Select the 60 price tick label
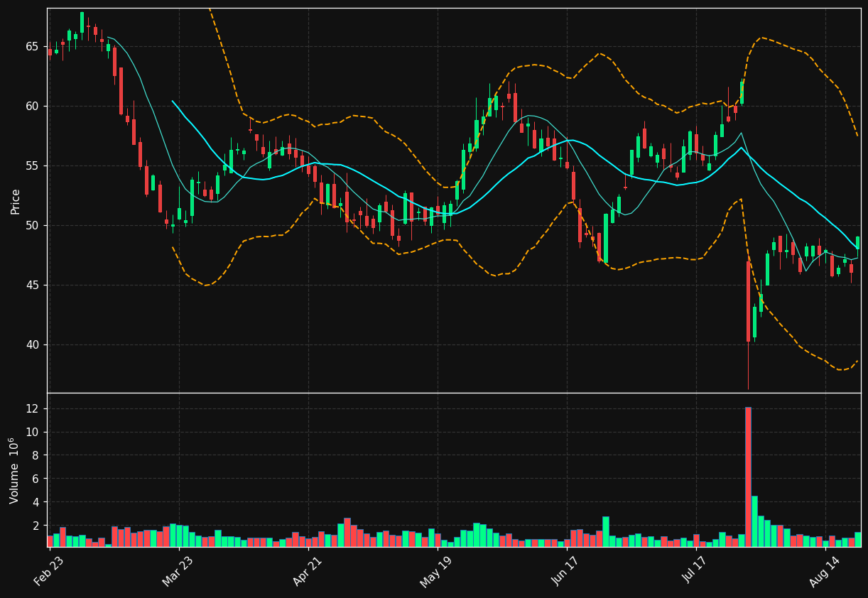Viewport: 868px width, 598px height. (32, 107)
